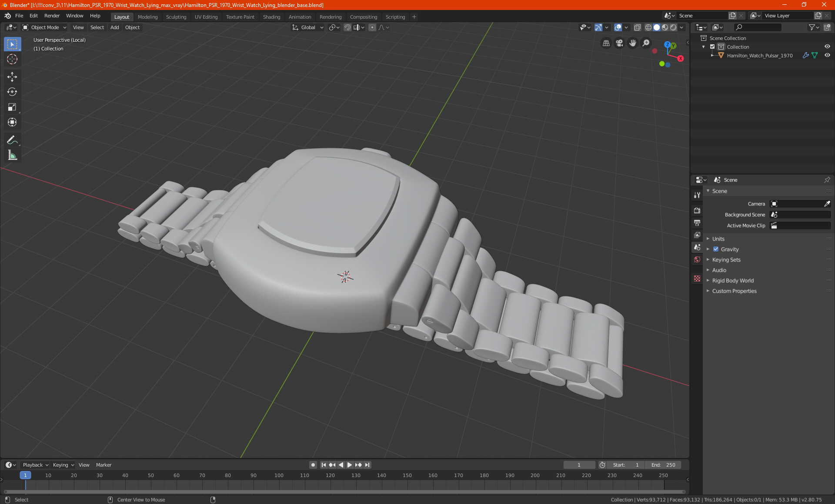Open World properties tab icon

click(697, 259)
